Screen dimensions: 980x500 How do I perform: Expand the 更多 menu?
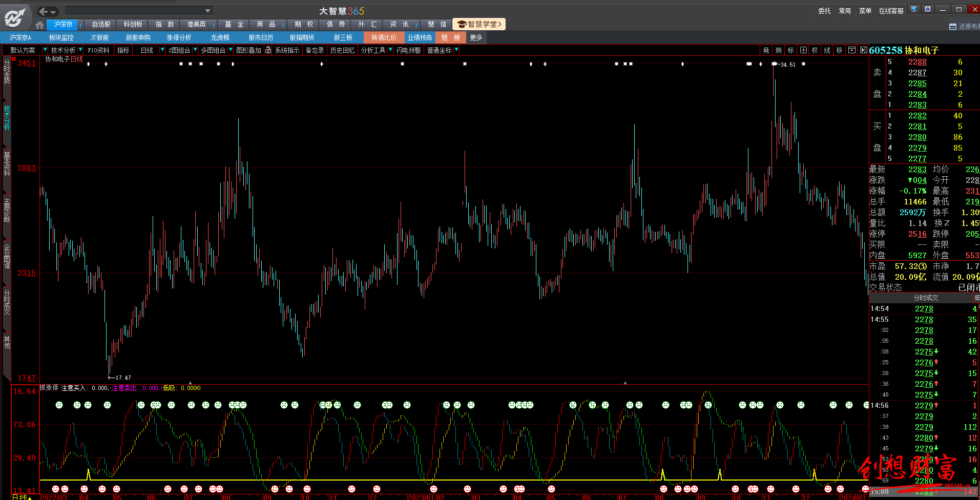476,37
